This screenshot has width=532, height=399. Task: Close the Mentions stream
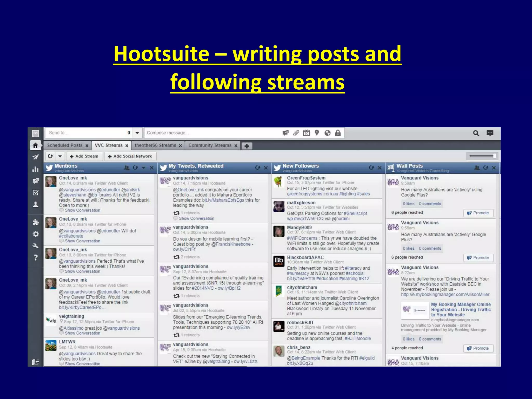click(152, 168)
